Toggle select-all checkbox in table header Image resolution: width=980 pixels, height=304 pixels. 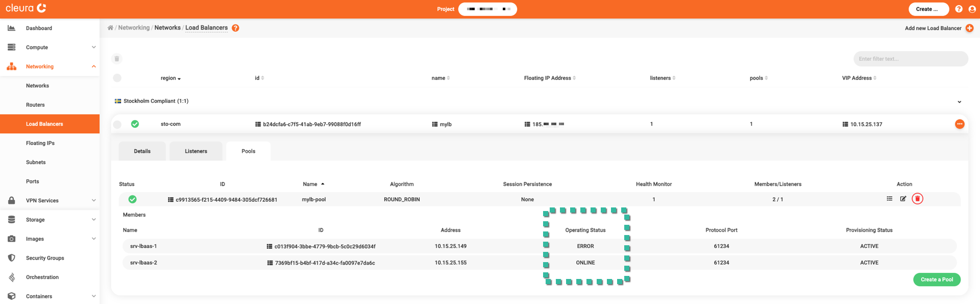(x=117, y=78)
